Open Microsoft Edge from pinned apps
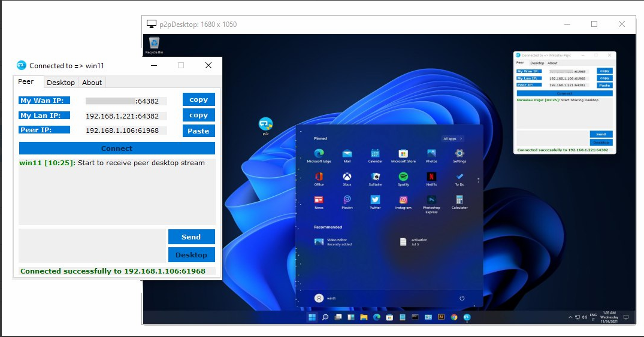This screenshot has height=337, width=644. pos(319,154)
